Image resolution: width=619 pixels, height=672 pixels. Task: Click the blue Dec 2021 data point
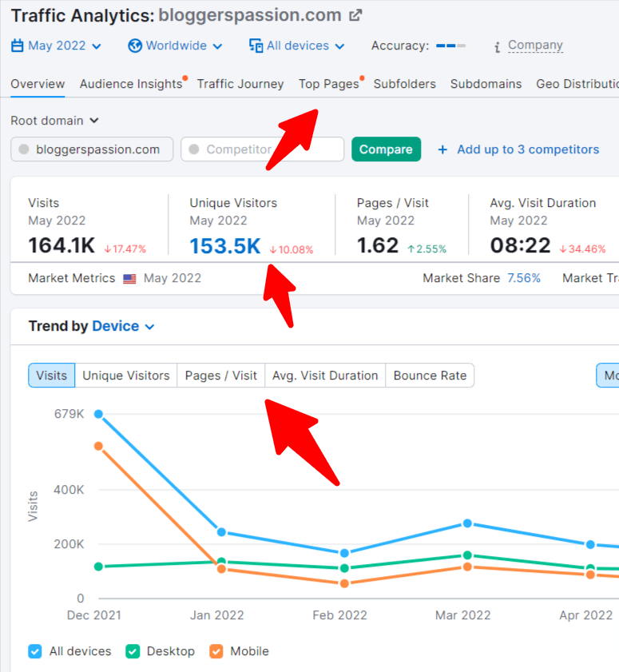click(x=98, y=414)
